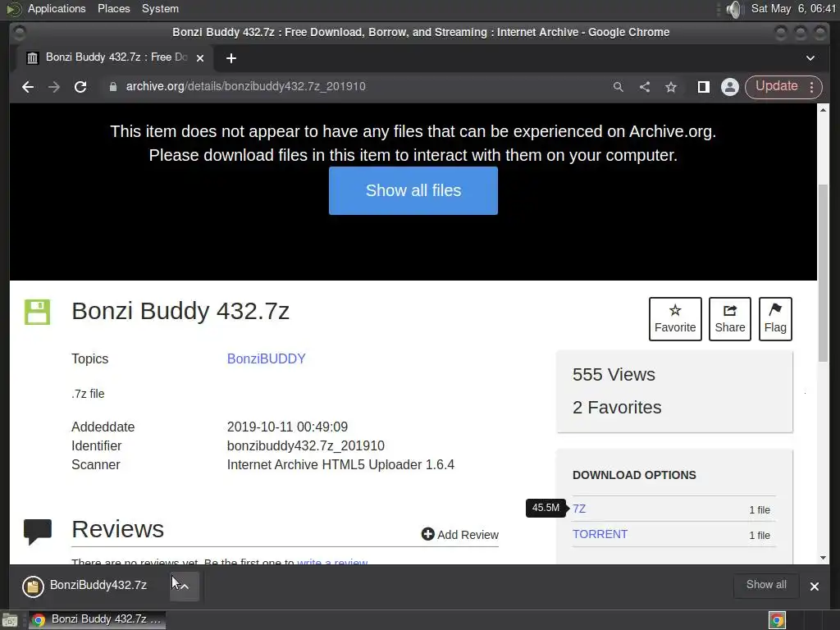Click the green floppy disk software icon
The height and width of the screenshot is (630, 840).
click(x=37, y=312)
